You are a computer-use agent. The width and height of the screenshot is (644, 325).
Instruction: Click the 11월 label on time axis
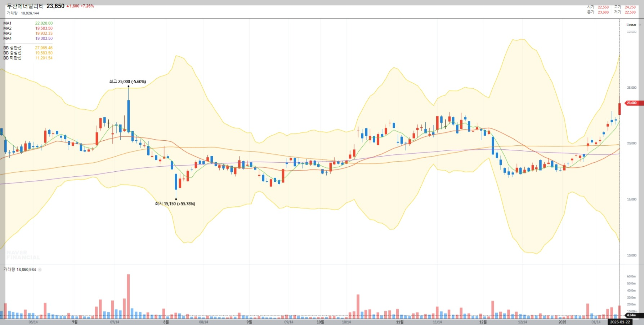400,322
